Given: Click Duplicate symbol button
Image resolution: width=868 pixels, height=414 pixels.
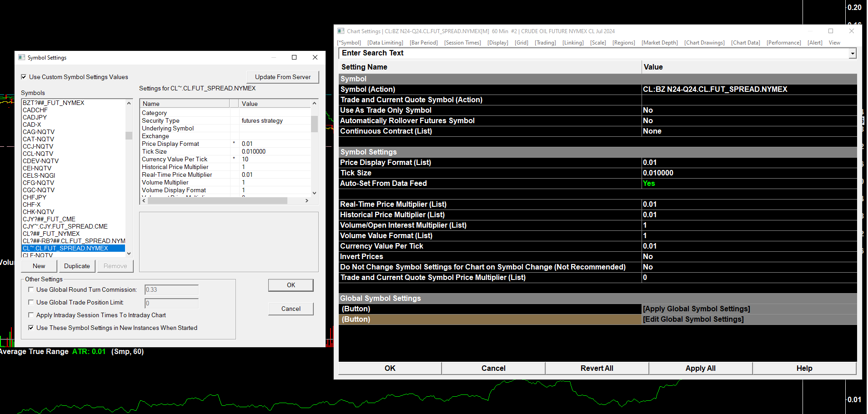Looking at the screenshot, I should point(77,266).
